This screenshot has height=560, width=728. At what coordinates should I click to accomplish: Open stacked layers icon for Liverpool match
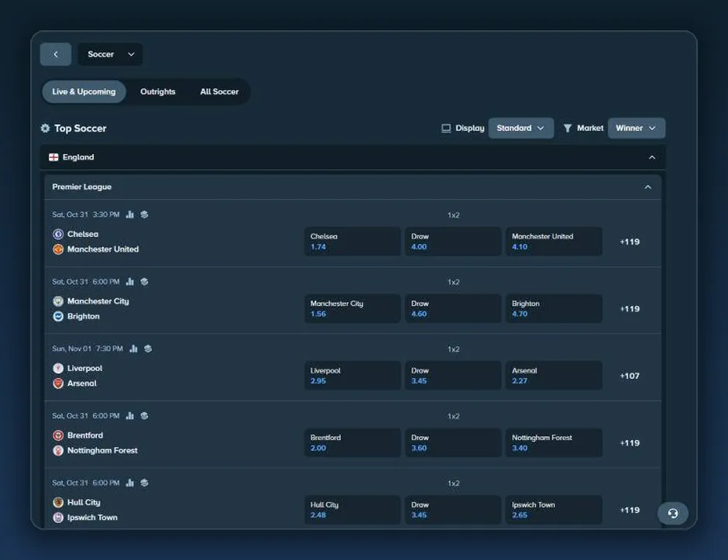pyautogui.click(x=148, y=349)
